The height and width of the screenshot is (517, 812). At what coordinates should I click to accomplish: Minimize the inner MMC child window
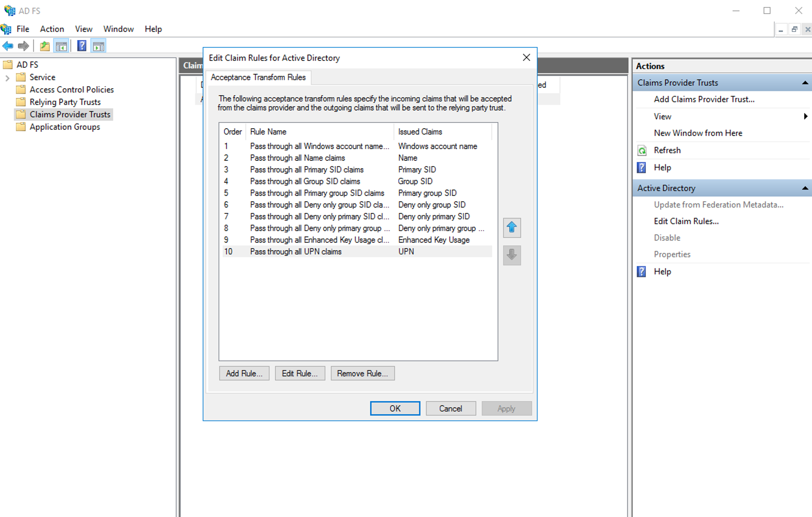(x=781, y=30)
